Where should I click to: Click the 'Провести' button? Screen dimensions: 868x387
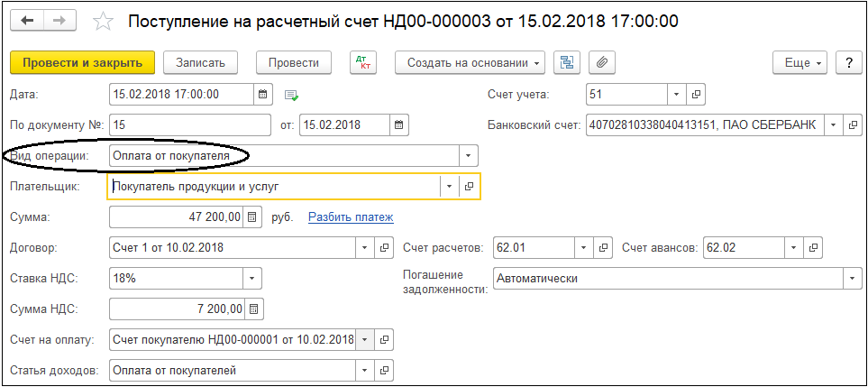tap(294, 62)
